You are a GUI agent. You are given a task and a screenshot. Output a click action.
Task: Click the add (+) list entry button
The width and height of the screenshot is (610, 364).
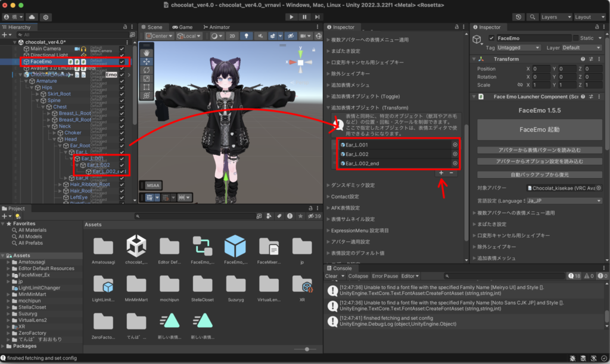441,173
